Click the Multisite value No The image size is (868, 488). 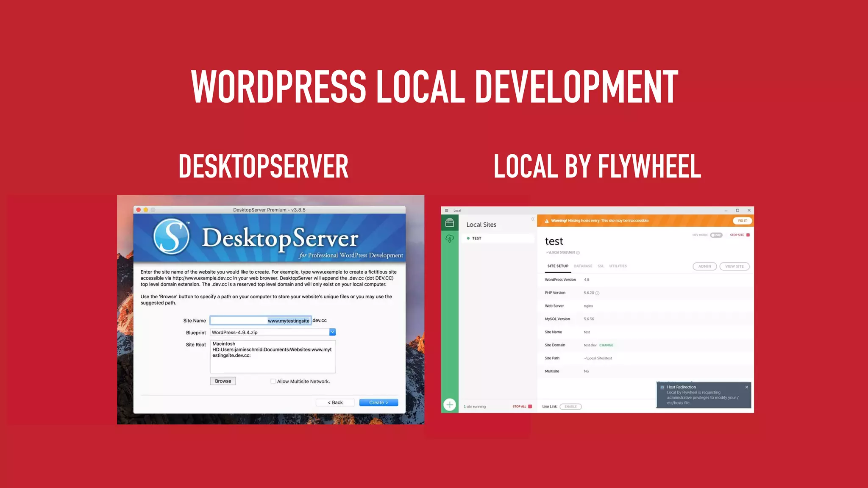point(586,372)
